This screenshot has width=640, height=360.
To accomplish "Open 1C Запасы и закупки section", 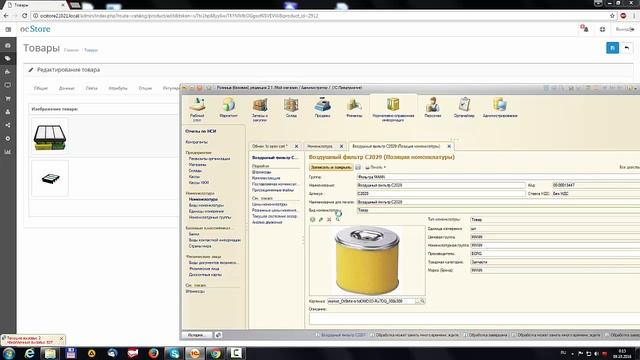I will [260, 109].
